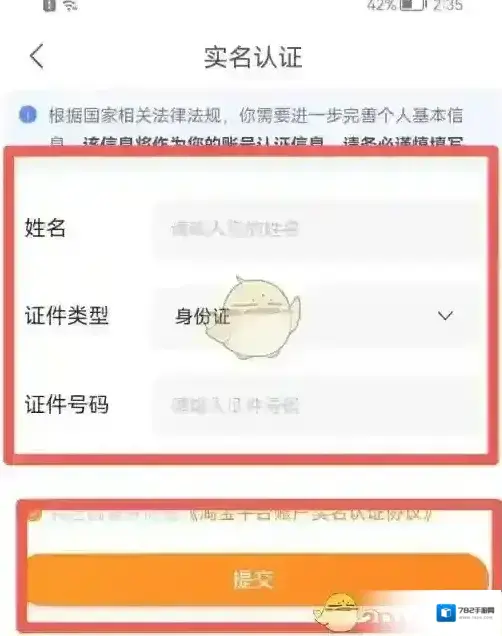The height and width of the screenshot is (636, 502).
Task: Expand the 证件类型 dropdown chevron
Action: [x=445, y=316]
